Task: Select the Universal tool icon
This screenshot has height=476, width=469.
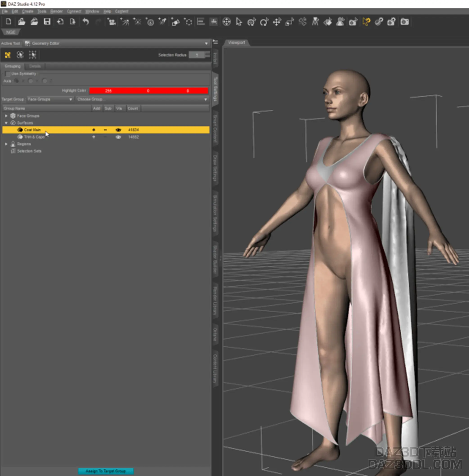Action: 227,22
